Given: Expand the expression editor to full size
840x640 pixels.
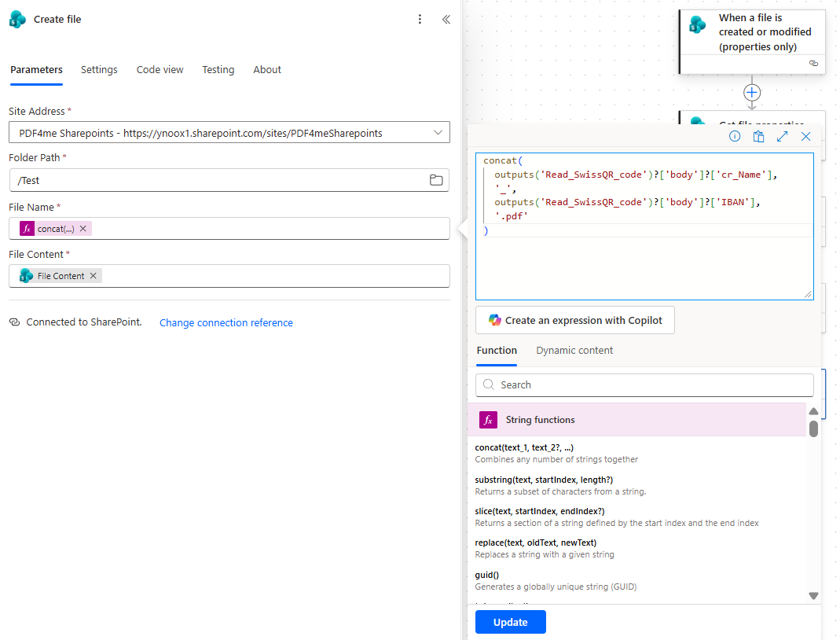Looking at the screenshot, I should point(782,136).
